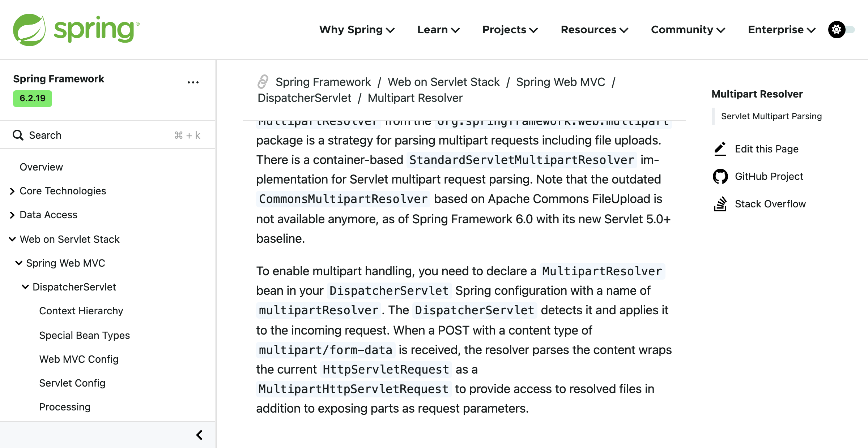
Task: Open the three-dots menu beside Spring Framework
Action: (x=193, y=82)
